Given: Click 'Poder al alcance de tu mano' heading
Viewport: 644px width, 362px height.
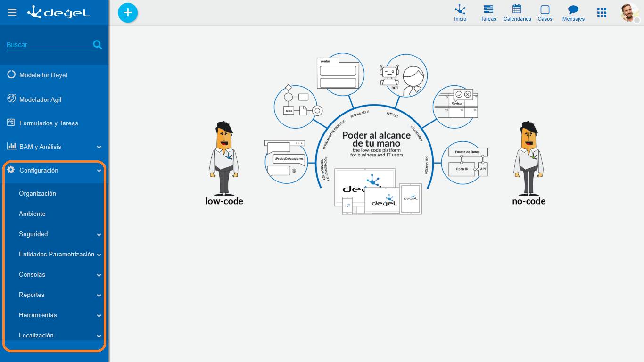Looking at the screenshot, I should point(376,139).
